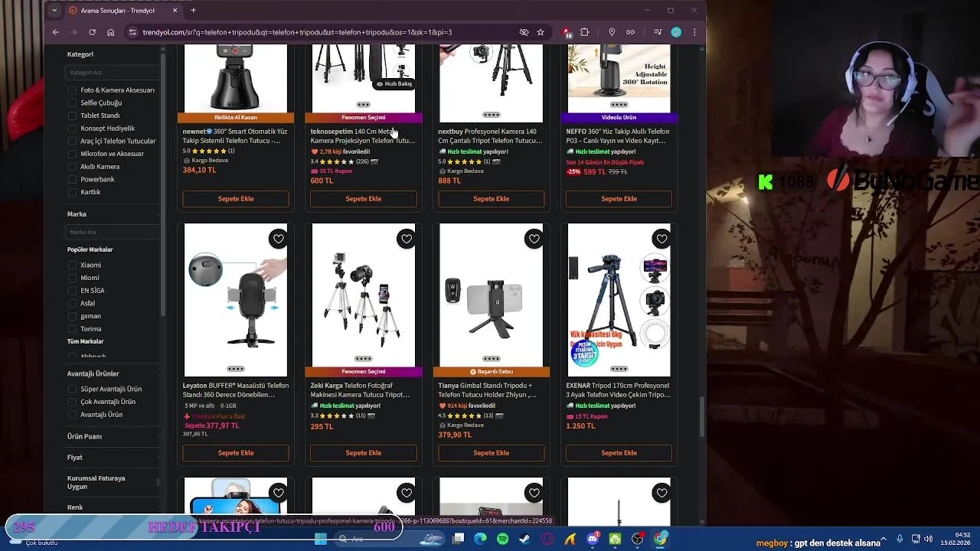
Task: Open media control icon in browser toolbar
Action: point(658,32)
